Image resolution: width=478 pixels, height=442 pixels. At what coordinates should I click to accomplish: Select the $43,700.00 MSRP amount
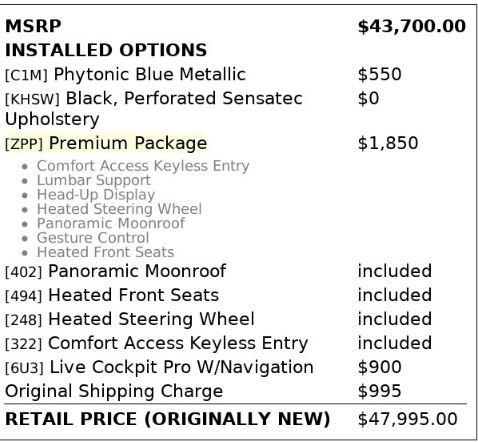(x=412, y=27)
